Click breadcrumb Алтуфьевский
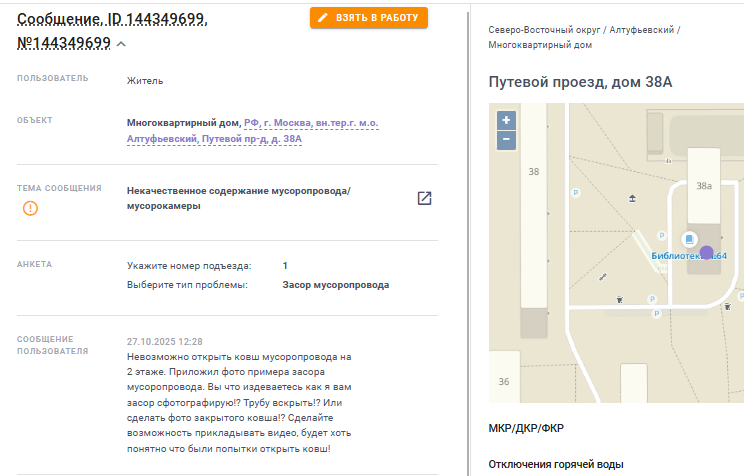The width and height of the screenshot is (744, 476). coord(642,30)
